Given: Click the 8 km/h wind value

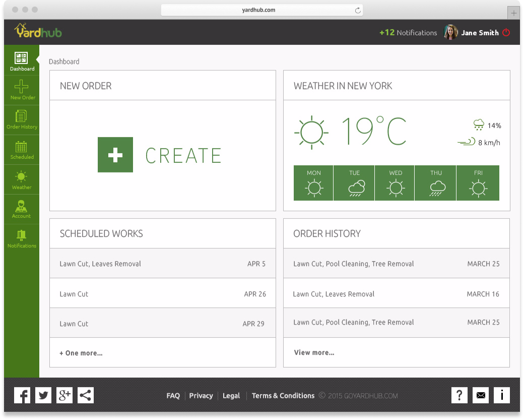Looking at the screenshot, I should (489, 143).
